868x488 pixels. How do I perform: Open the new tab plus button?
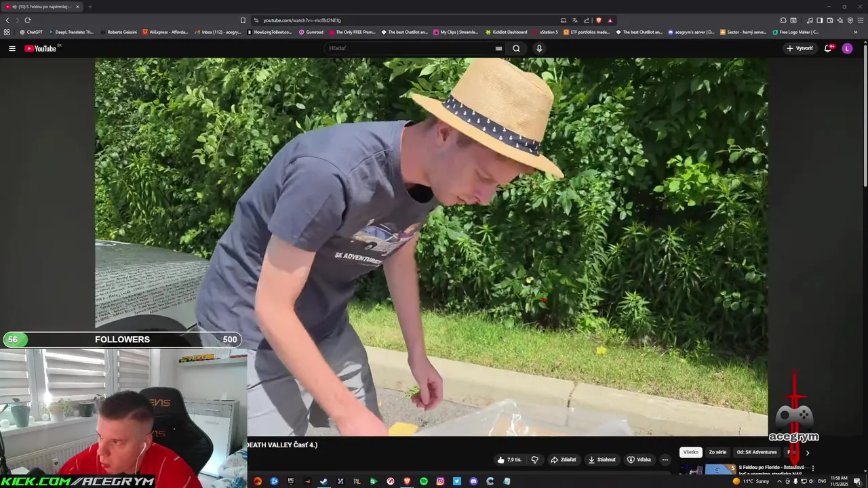90,7
